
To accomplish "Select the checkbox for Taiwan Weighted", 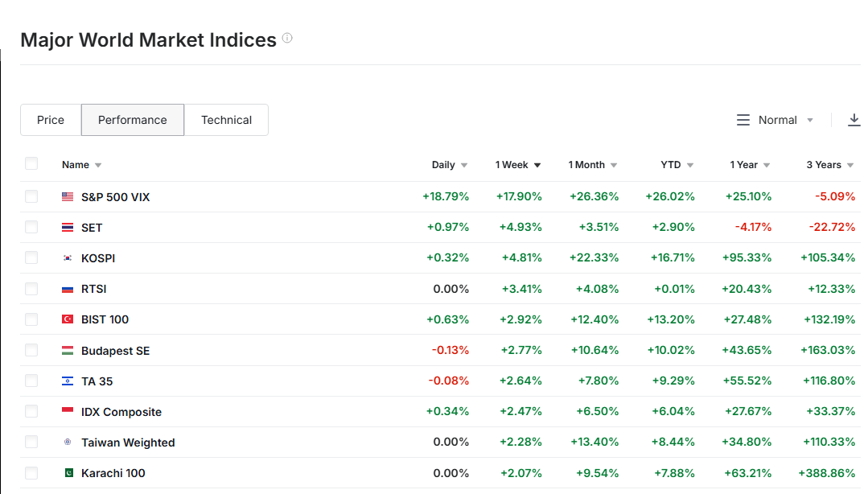I will point(31,442).
